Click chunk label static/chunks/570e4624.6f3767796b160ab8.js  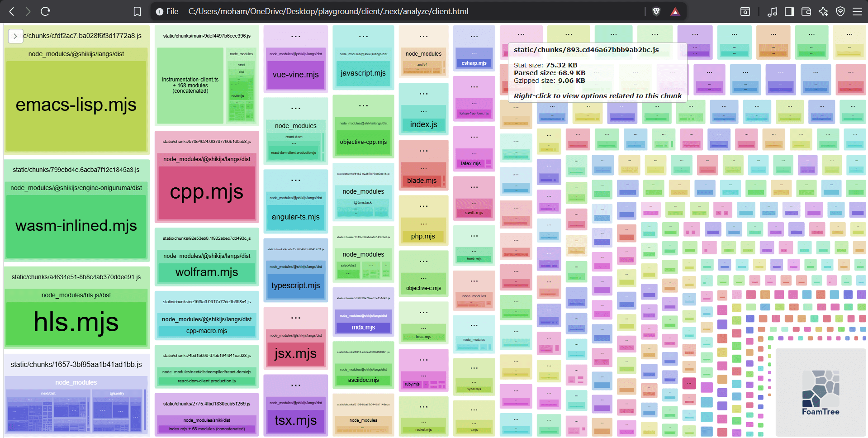(207, 142)
